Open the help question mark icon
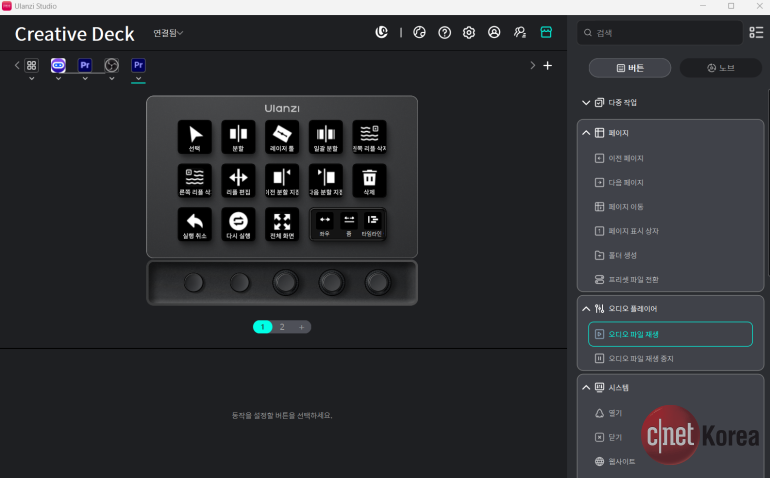Image resolution: width=770 pixels, height=478 pixels. click(444, 32)
